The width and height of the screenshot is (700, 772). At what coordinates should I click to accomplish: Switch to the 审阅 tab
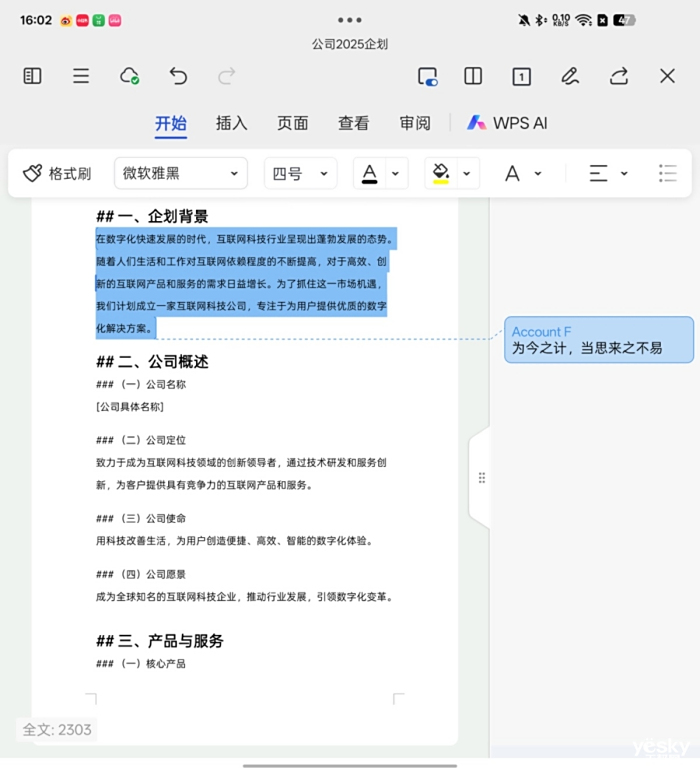[x=415, y=123]
